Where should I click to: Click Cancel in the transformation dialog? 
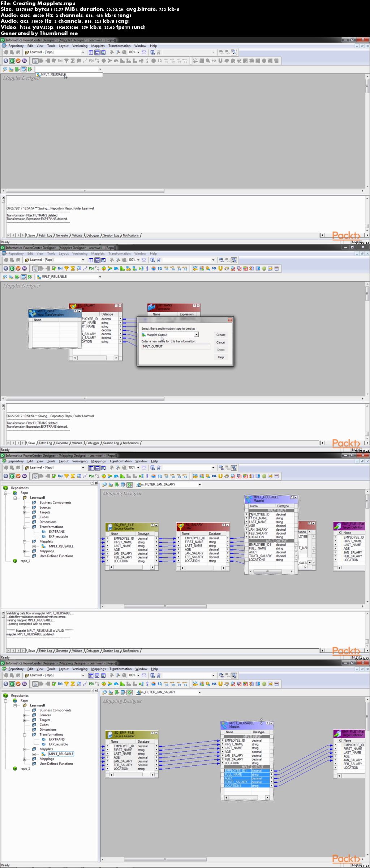[221, 342]
